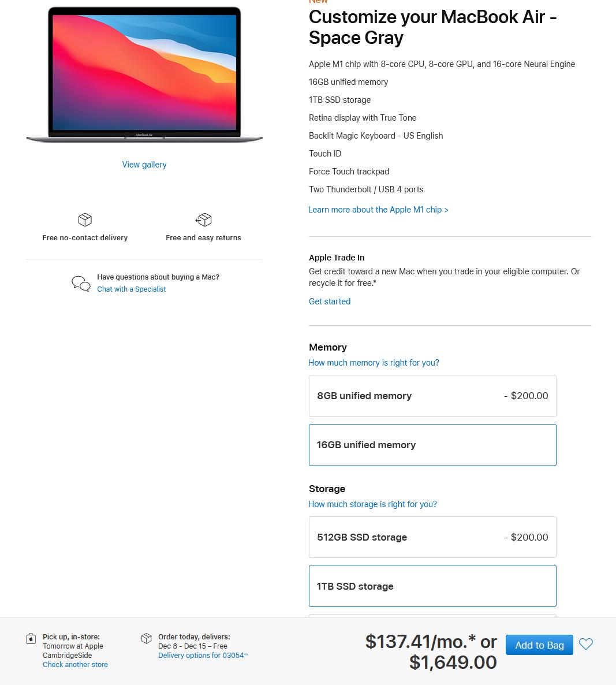This screenshot has height=685, width=616.
Task: Click the MacBook Air product image
Action: [144, 75]
